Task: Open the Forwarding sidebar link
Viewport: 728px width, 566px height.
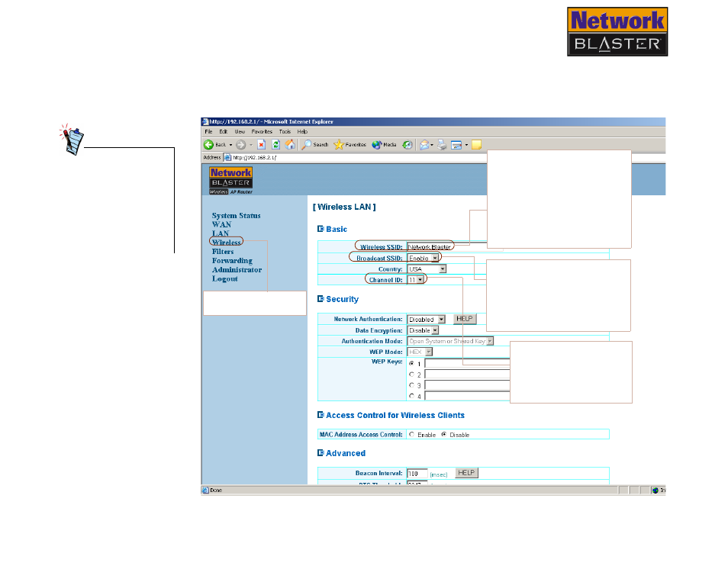Action: coord(232,261)
